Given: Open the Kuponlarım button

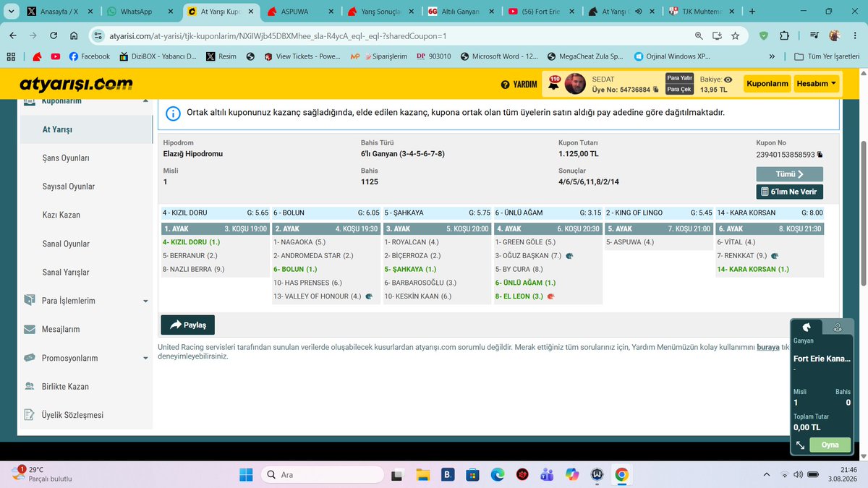Looking at the screenshot, I should tap(767, 84).
